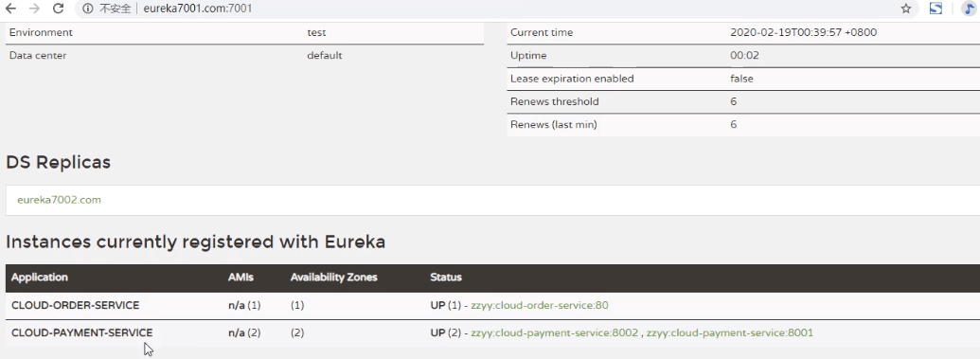Click the DS Replicas heading

(x=58, y=163)
